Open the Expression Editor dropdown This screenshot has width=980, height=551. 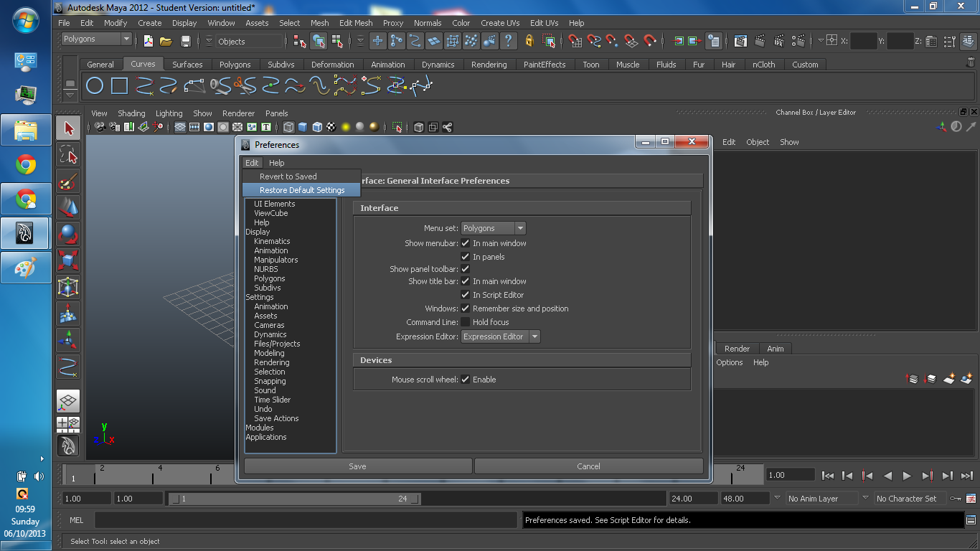[x=500, y=336]
